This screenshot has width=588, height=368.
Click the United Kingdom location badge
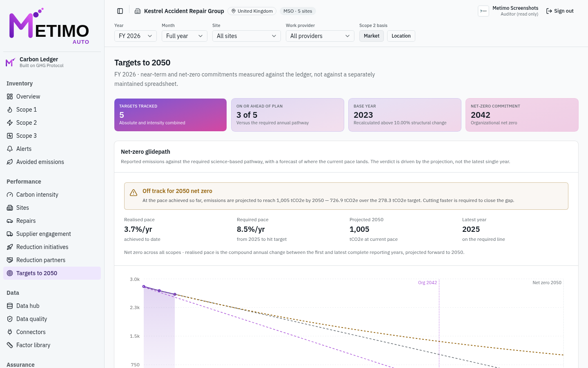tap(252, 11)
